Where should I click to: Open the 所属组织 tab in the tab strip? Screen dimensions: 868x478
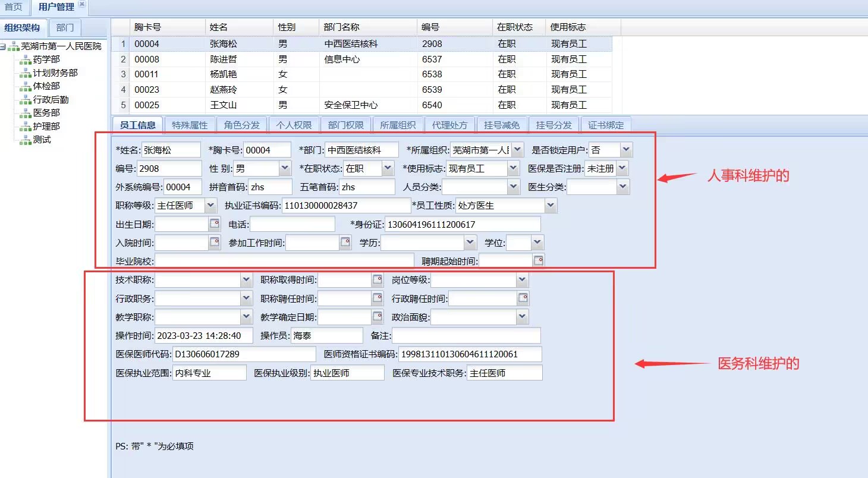(x=398, y=125)
